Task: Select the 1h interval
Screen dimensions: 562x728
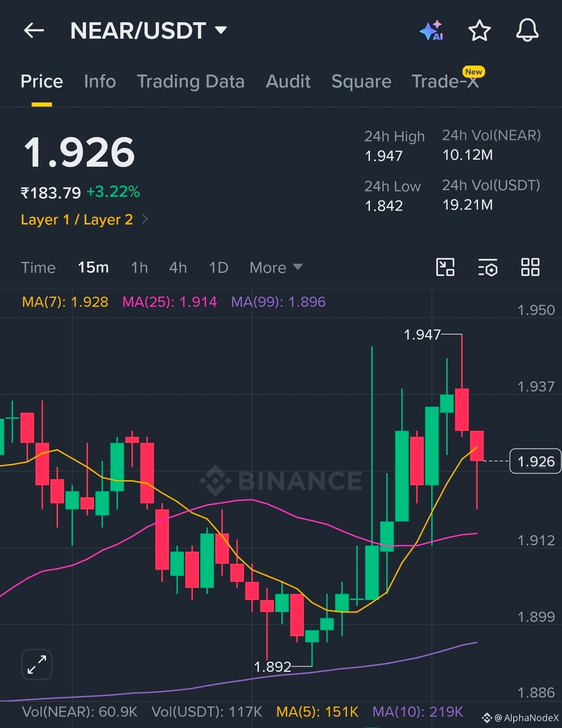Action: pyautogui.click(x=139, y=268)
